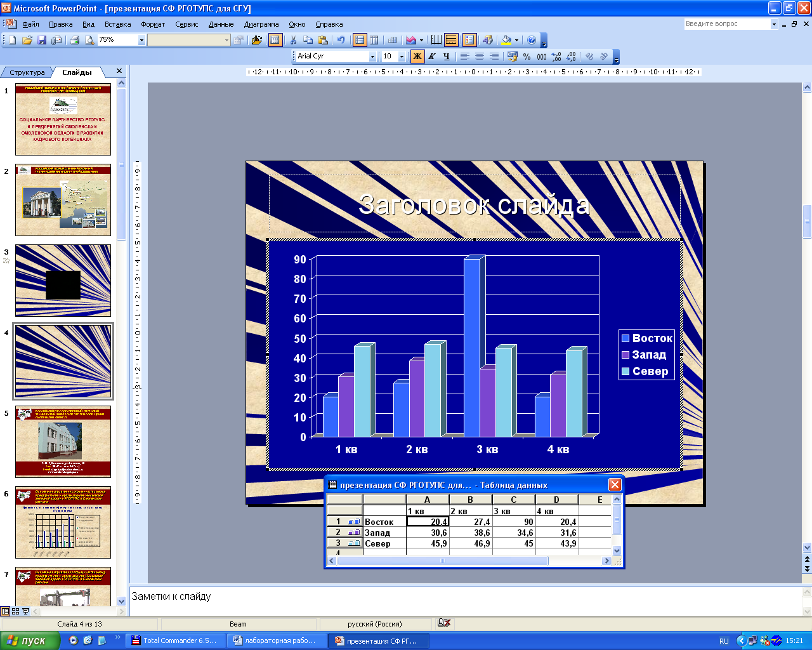Save the presentation with the floppy icon
The width and height of the screenshot is (812, 650).
click(42, 40)
